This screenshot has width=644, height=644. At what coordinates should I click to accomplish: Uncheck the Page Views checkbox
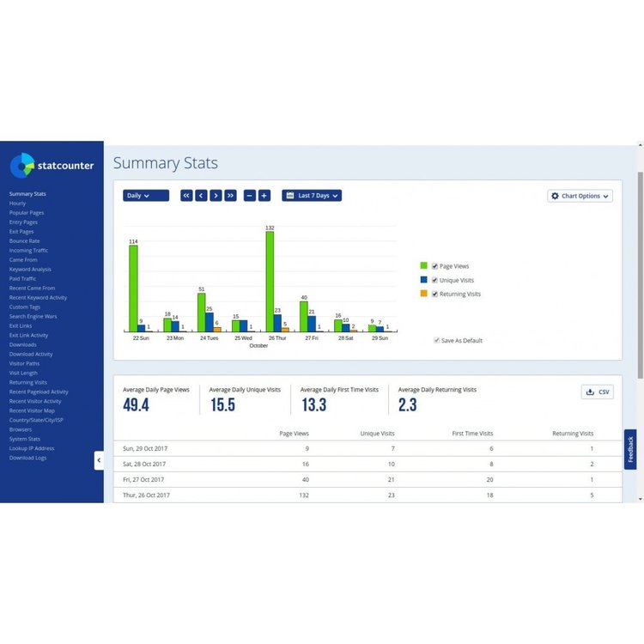point(434,266)
